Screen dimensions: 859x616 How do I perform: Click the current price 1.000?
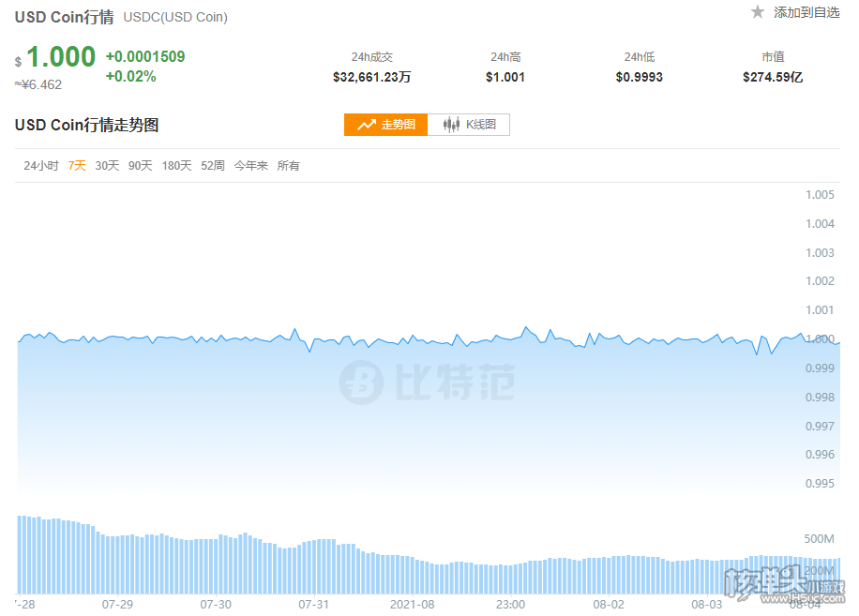click(x=61, y=57)
